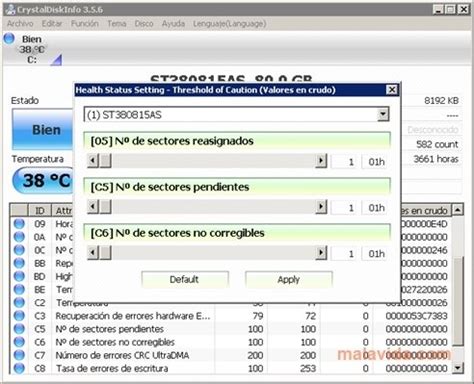Click the status icon of row C8
The width and height of the screenshot is (474, 384).
(19, 368)
